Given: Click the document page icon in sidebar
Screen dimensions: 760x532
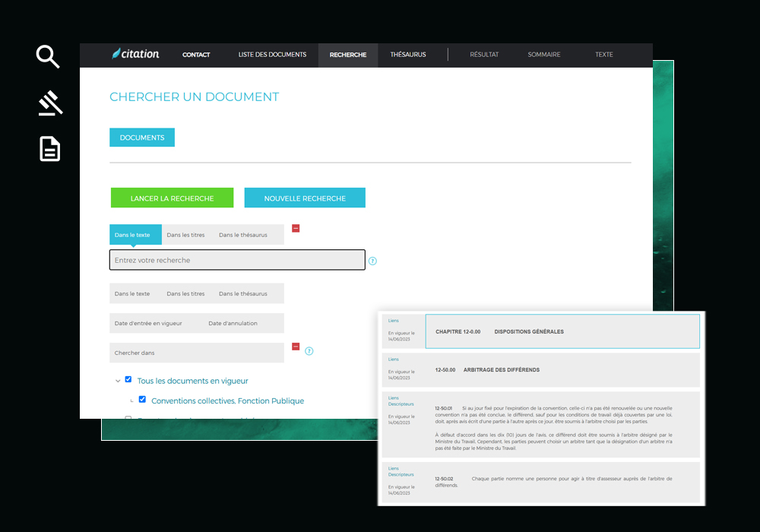Looking at the screenshot, I should [50, 149].
